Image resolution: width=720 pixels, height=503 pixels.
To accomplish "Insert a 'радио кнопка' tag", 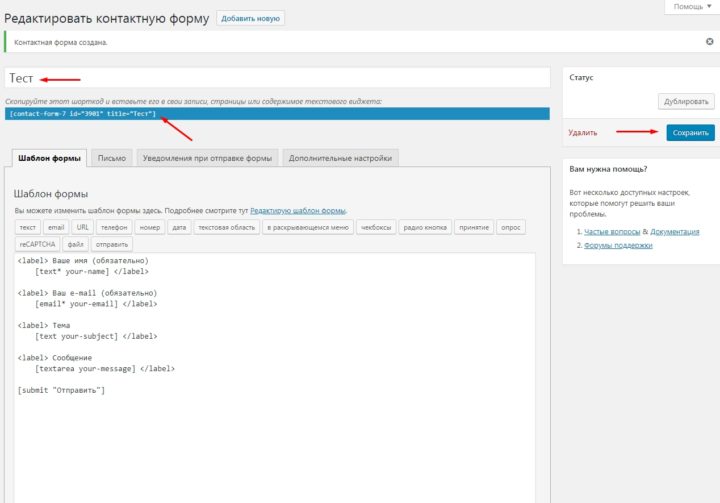I will coord(425,227).
